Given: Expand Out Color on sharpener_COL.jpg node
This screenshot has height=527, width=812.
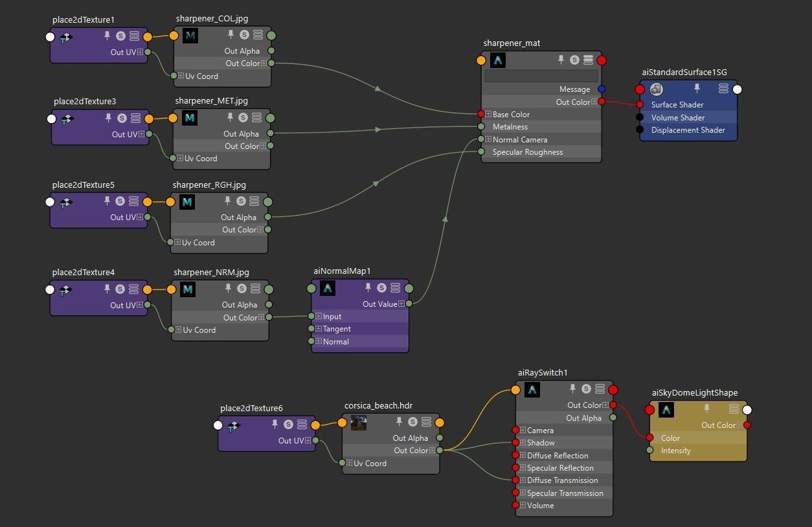Looking at the screenshot, I should [x=264, y=63].
